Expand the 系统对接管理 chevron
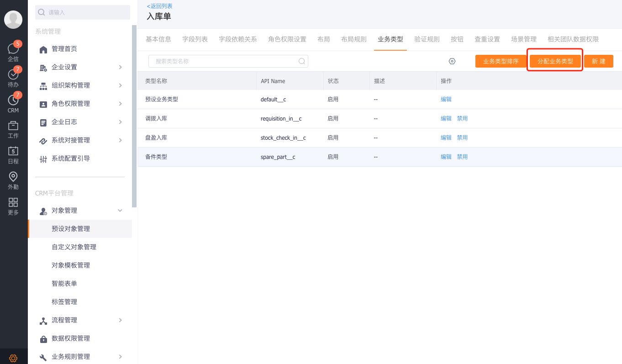Image resolution: width=622 pixels, height=364 pixels. (x=121, y=140)
